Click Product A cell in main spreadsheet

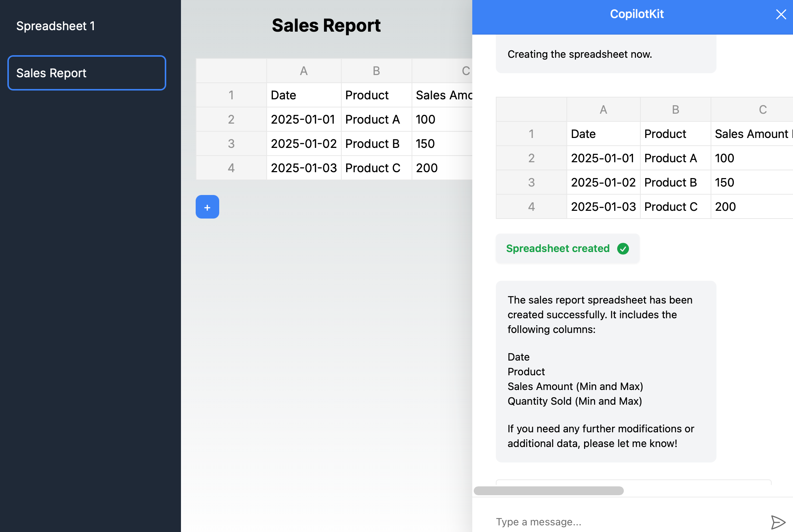coord(376,119)
